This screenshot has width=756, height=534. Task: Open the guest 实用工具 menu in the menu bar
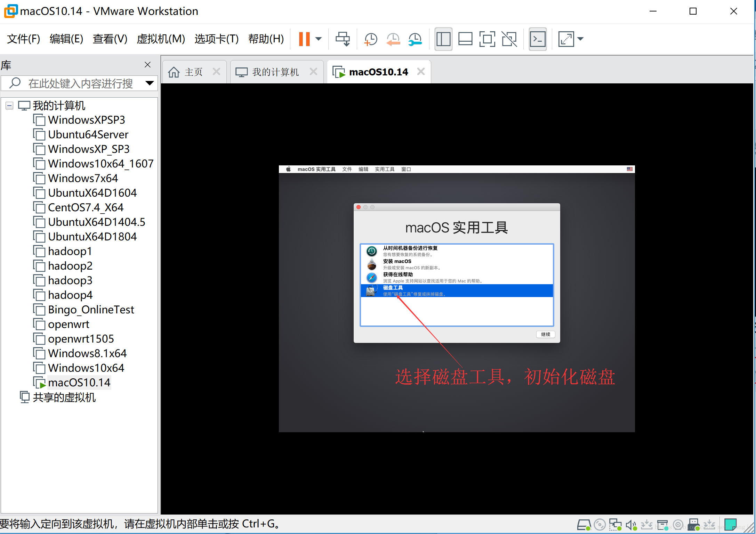point(385,169)
